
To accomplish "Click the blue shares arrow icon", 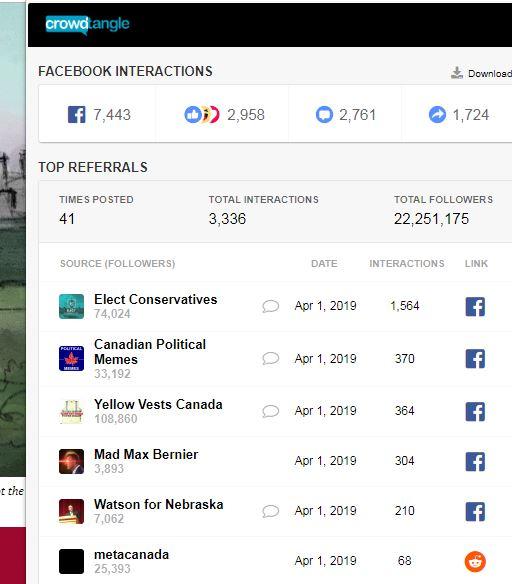I will (x=437, y=114).
